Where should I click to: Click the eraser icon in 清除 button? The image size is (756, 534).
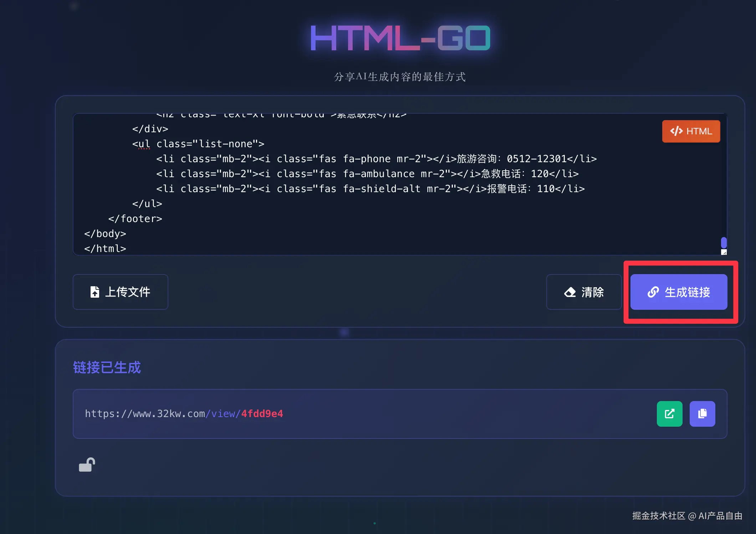[570, 292]
